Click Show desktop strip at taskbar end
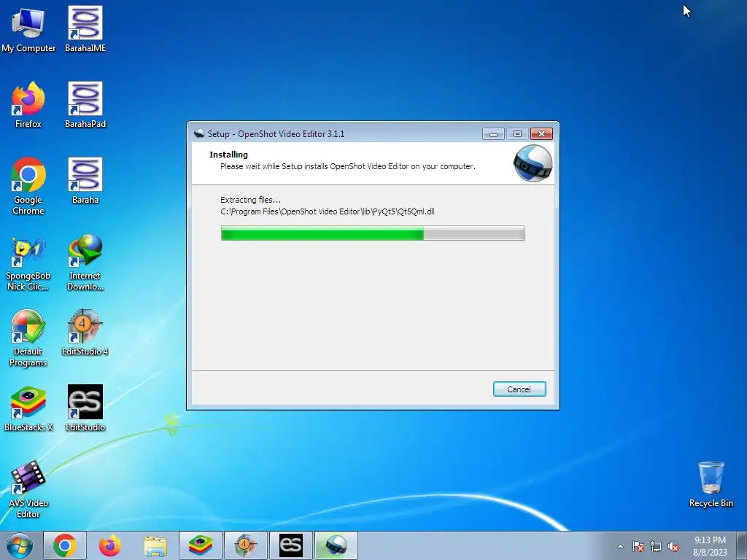 (x=742, y=545)
